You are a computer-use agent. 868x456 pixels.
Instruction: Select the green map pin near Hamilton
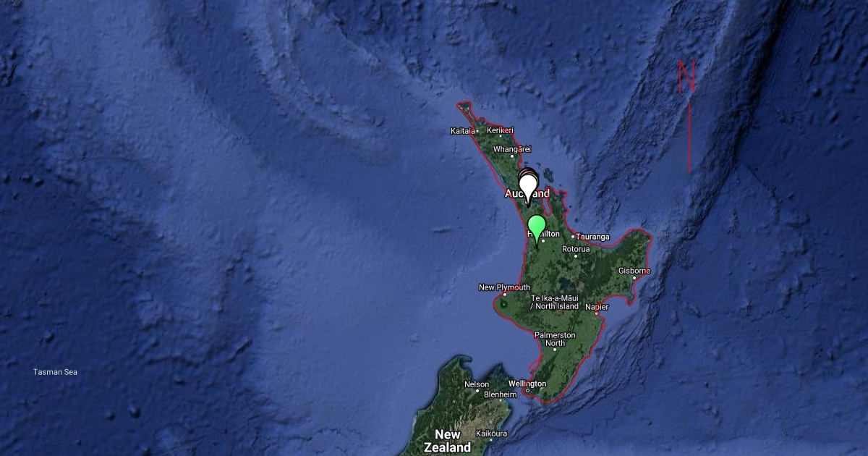(536, 229)
